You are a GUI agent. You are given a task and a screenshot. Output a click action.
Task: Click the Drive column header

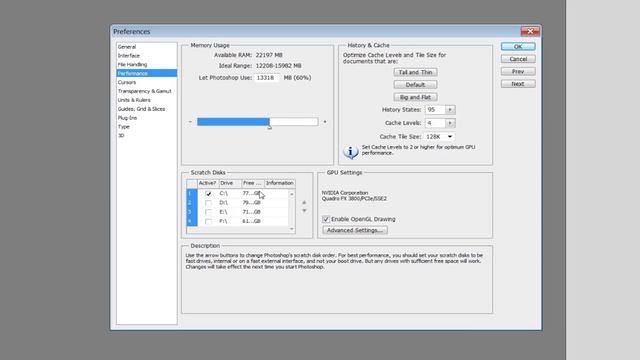tap(230, 183)
